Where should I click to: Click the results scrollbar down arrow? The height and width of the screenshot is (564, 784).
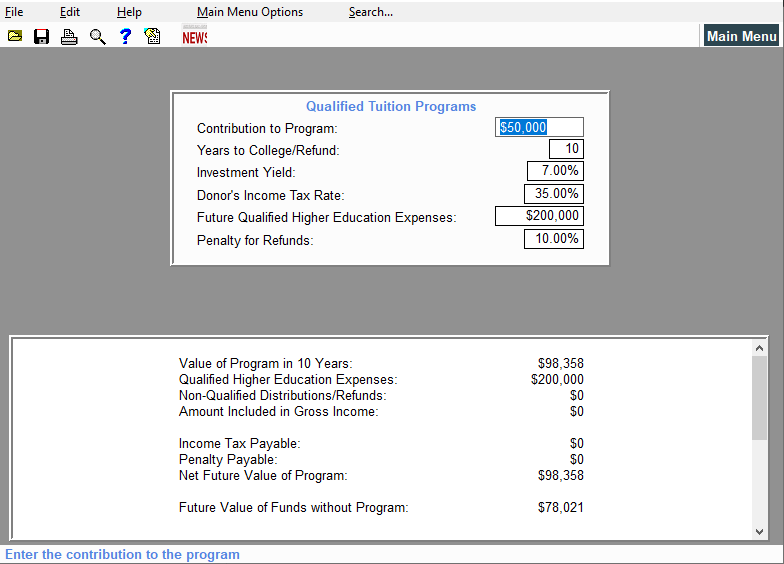click(x=759, y=532)
